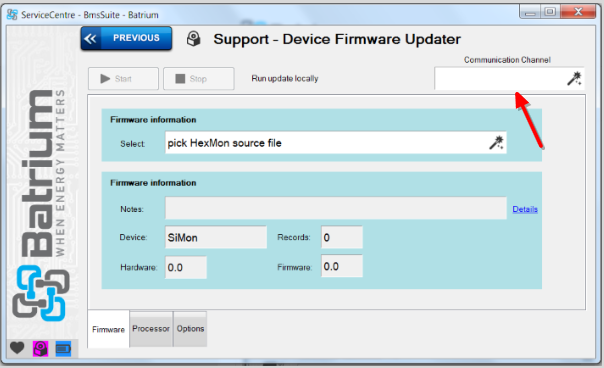The width and height of the screenshot is (604, 368).
Task: Switch to the Firmware tab
Action: [108, 329]
